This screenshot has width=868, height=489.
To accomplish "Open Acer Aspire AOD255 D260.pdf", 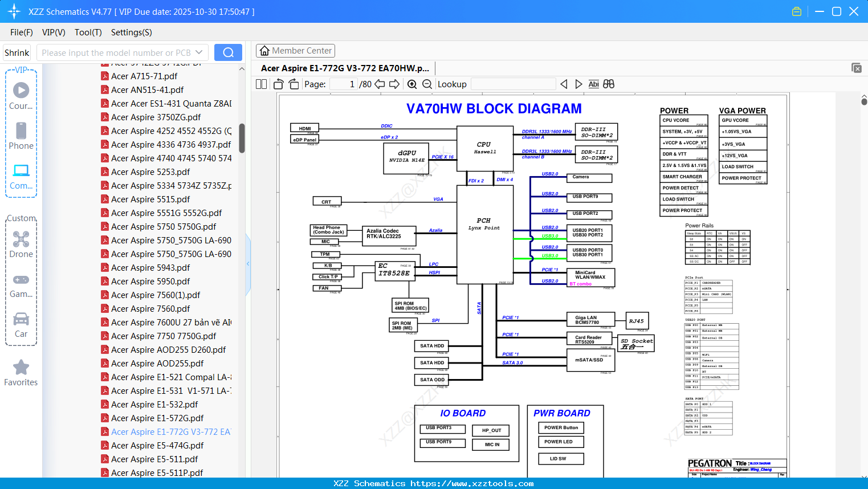I will coord(169,349).
